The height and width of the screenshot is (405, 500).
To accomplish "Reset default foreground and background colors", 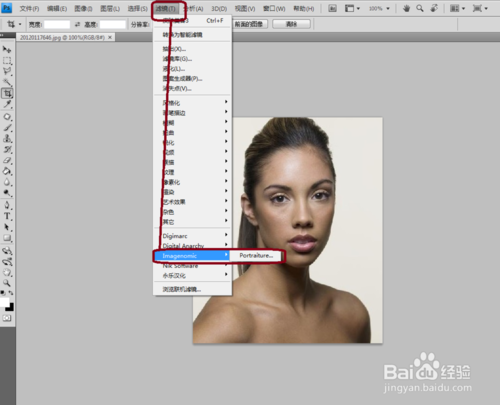I will coord(3,292).
